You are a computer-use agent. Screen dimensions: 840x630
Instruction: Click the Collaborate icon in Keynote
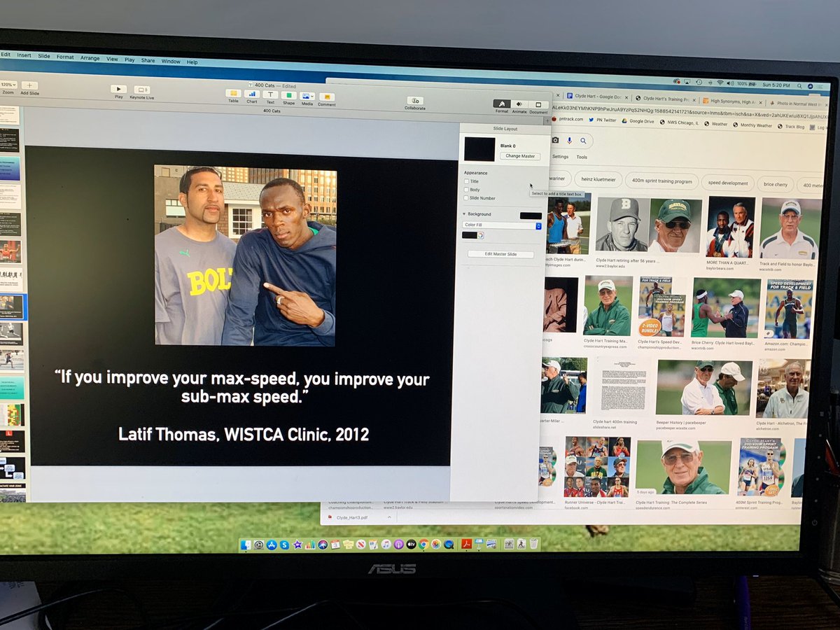point(414,101)
